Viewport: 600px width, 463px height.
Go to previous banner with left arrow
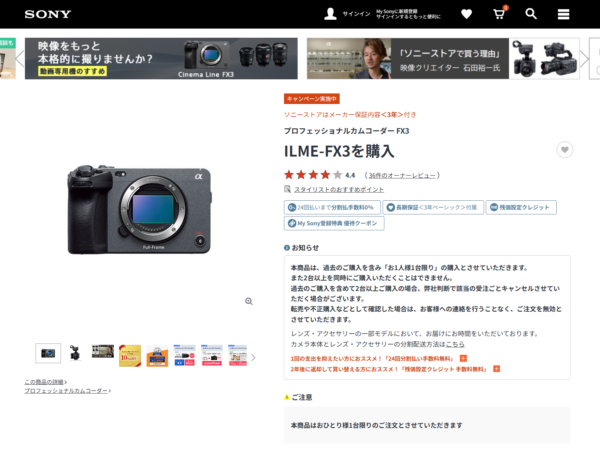[20, 59]
